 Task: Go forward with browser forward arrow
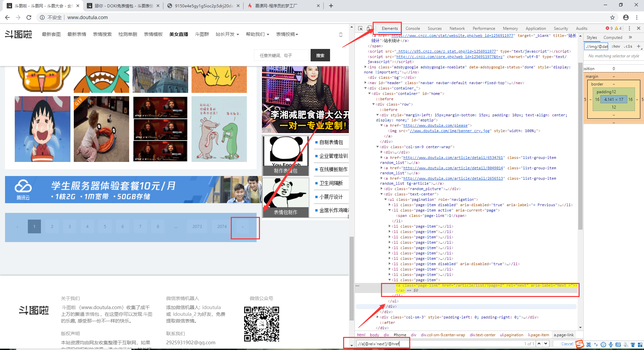click(x=18, y=17)
